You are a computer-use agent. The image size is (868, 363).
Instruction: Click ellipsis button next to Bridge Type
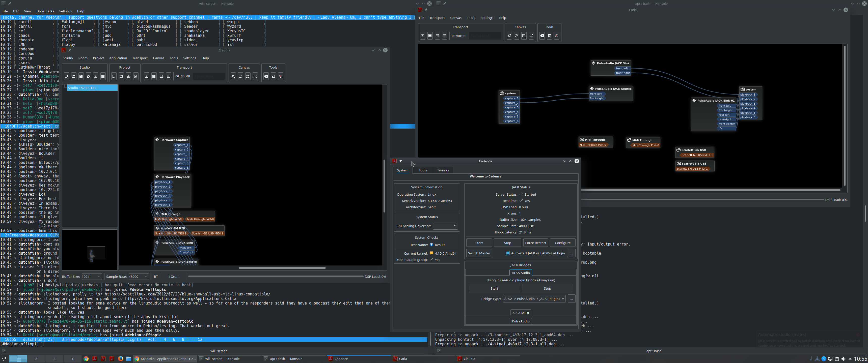point(572,299)
